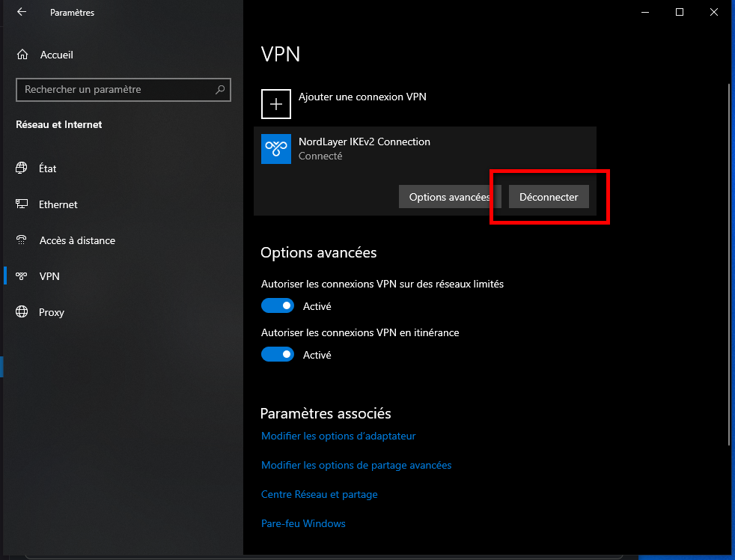The image size is (735, 560).
Task: Select the Ethernet adapter icon
Action: pos(22,204)
